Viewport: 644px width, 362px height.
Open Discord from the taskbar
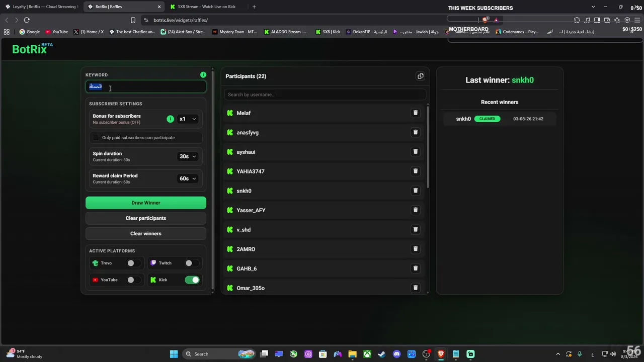pyautogui.click(x=396, y=354)
